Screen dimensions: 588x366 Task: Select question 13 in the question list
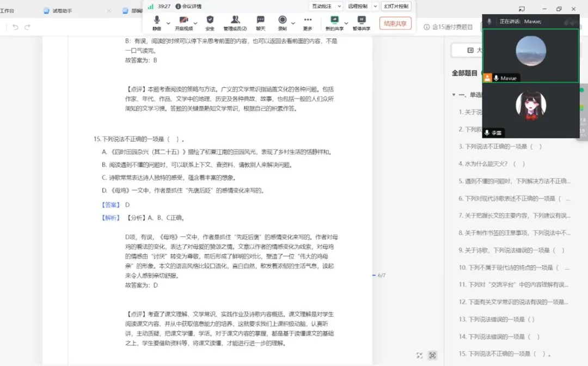click(497, 319)
